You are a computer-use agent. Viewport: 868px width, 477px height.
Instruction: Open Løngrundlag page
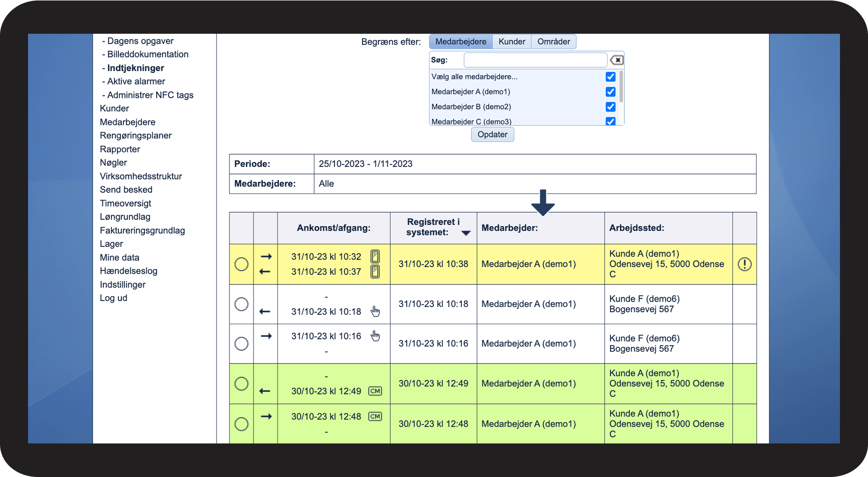pyautogui.click(x=125, y=217)
